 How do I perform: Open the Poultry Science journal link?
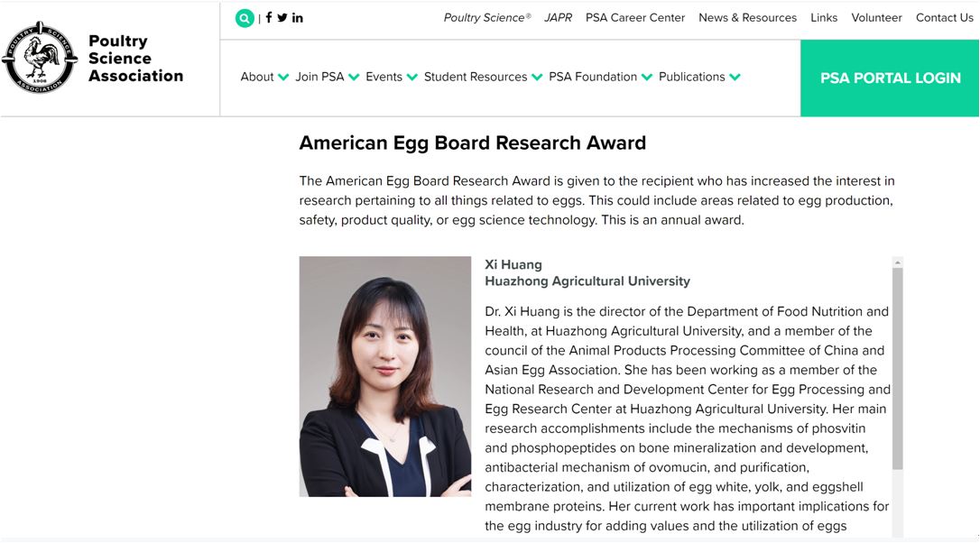pyautogui.click(x=487, y=18)
